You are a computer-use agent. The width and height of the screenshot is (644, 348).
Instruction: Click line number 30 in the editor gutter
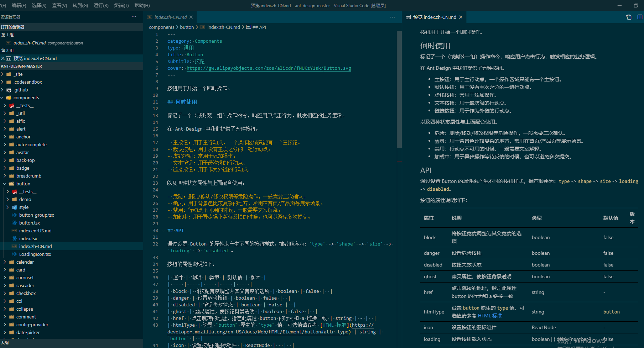(x=155, y=231)
